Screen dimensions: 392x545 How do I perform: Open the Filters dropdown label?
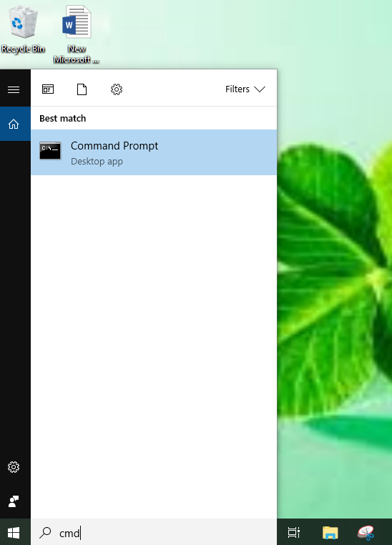pos(237,89)
